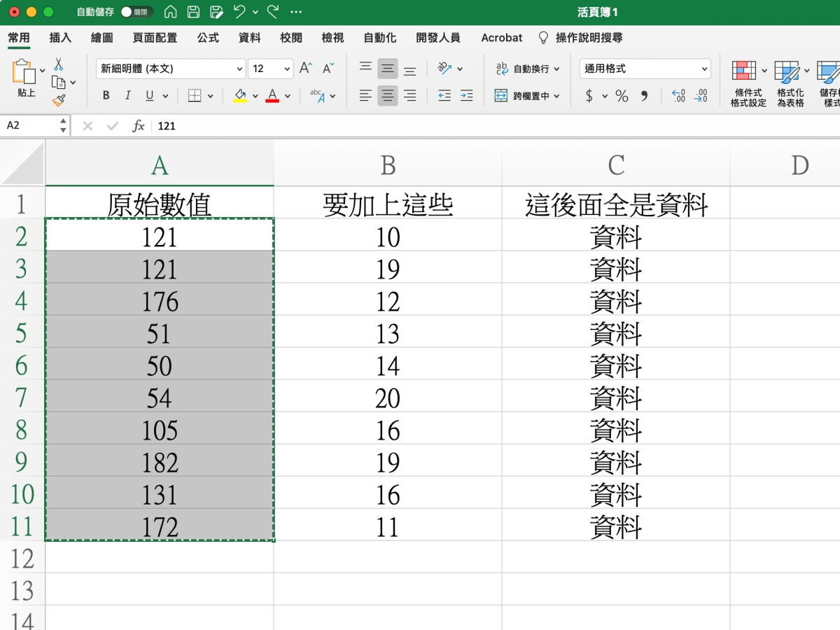Click the 跨欄置中 merge and center button
The width and height of the screenshot is (840, 630).
click(x=528, y=96)
